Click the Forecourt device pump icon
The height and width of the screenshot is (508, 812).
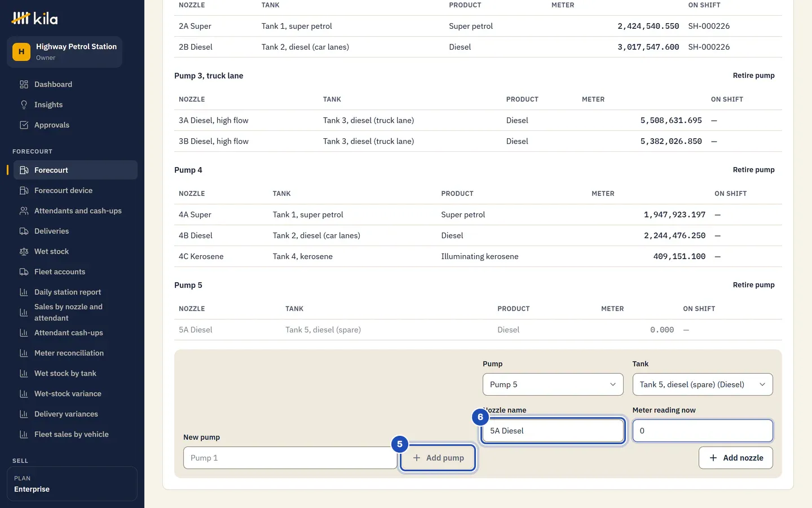tap(24, 190)
